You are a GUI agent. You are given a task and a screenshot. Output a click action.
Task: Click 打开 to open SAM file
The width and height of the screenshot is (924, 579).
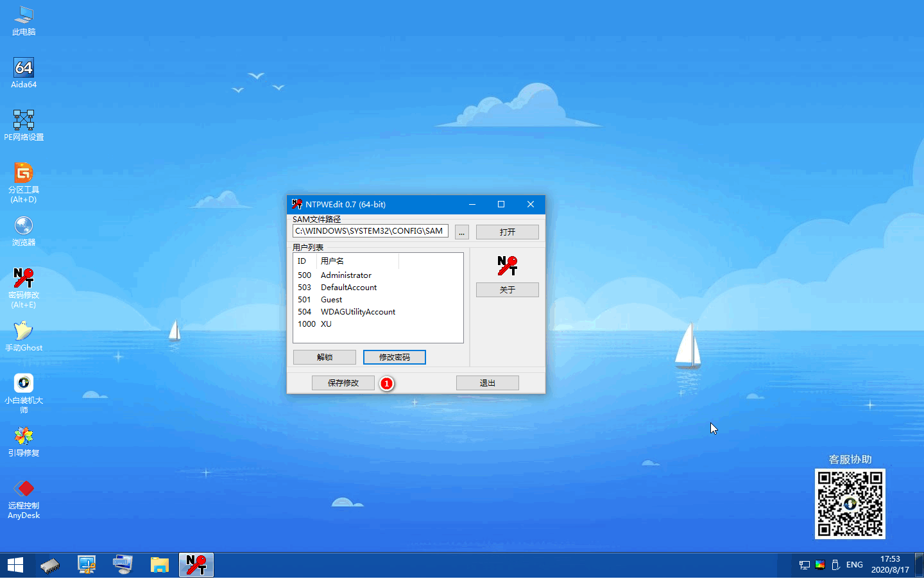tap(507, 232)
